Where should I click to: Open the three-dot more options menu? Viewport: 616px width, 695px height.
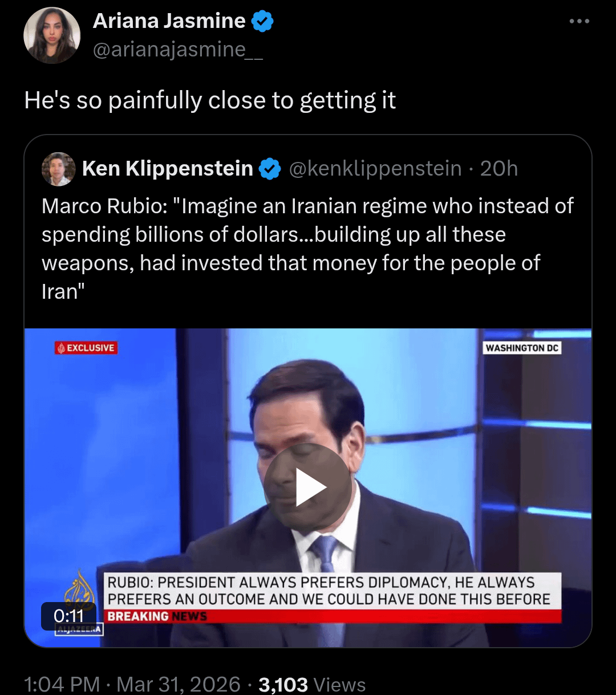pyautogui.click(x=579, y=22)
